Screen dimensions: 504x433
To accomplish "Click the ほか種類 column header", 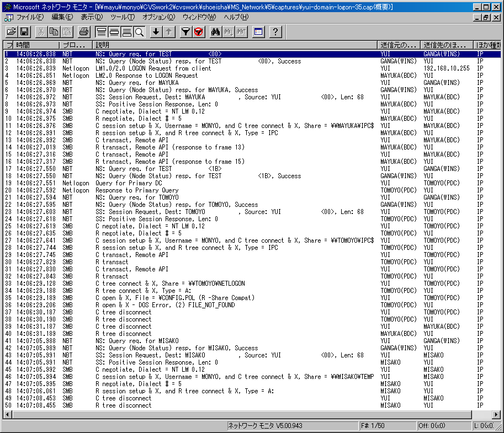I will point(487,45).
